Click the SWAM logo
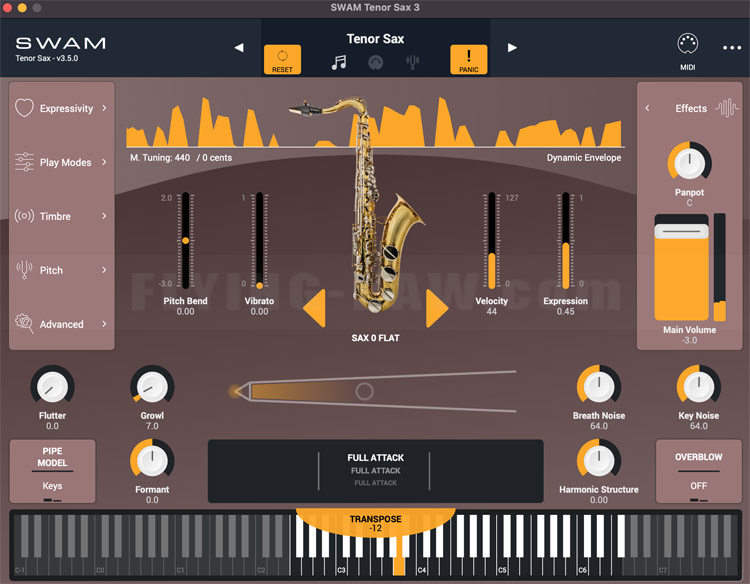The width and height of the screenshot is (750, 584). pyautogui.click(x=60, y=44)
